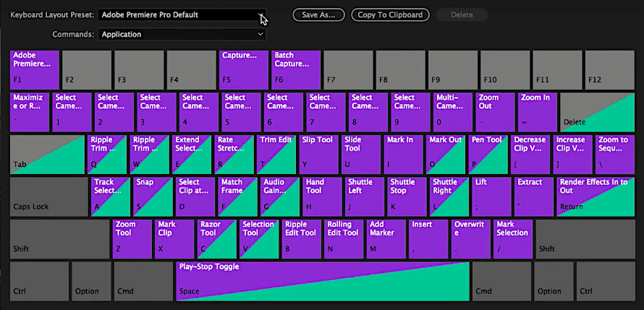Click the Copy To Clipboard button

click(390, 14)
